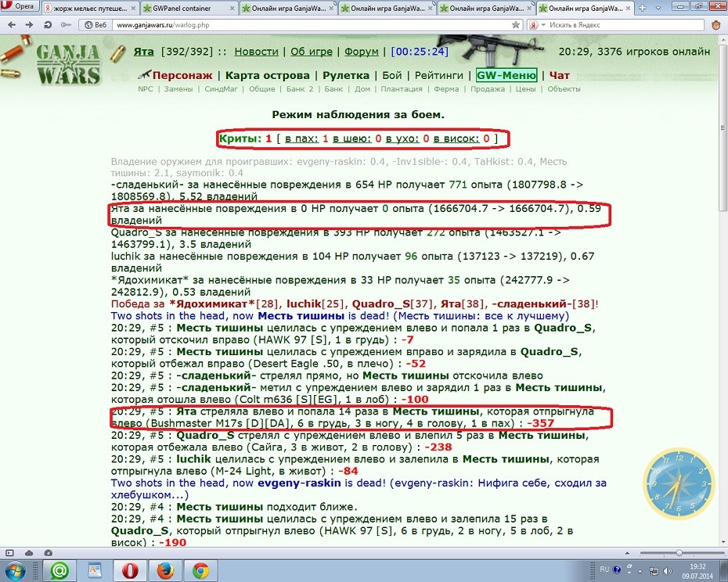Click the 'в висок:' crit filter link

(x=457, y=138)
